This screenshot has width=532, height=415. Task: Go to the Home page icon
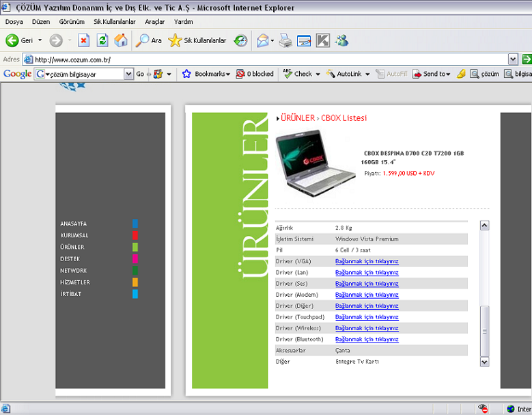pos(121,40)
